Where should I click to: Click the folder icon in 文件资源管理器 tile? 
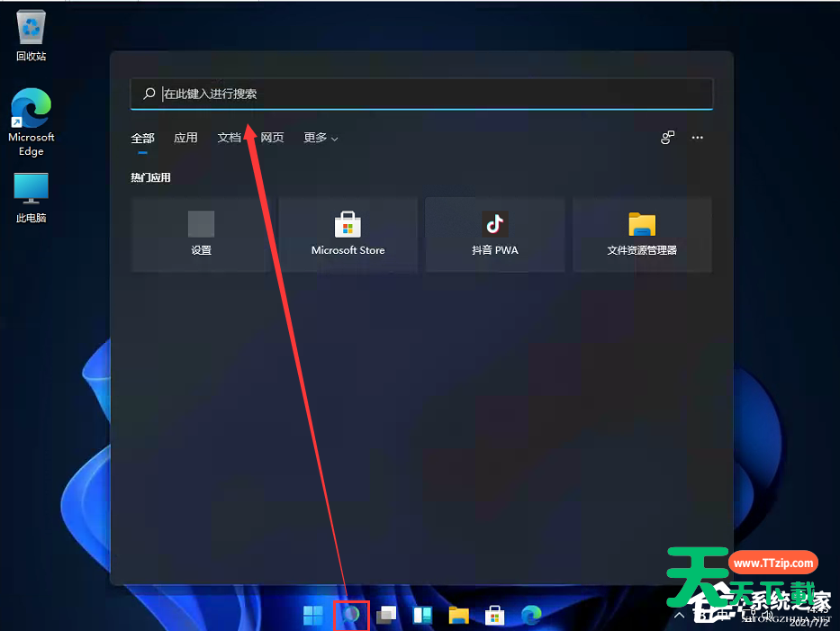point(642,224)
